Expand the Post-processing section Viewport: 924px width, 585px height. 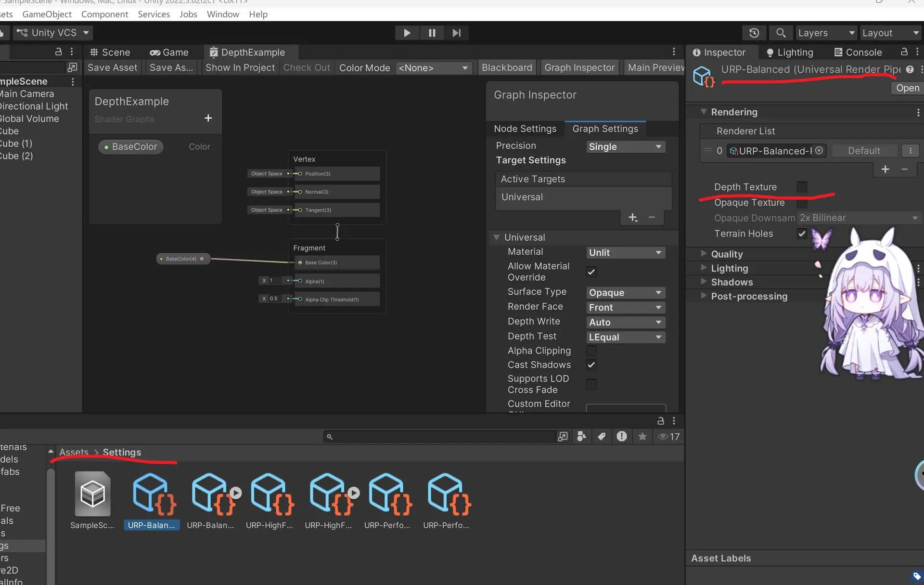point(703,296)
